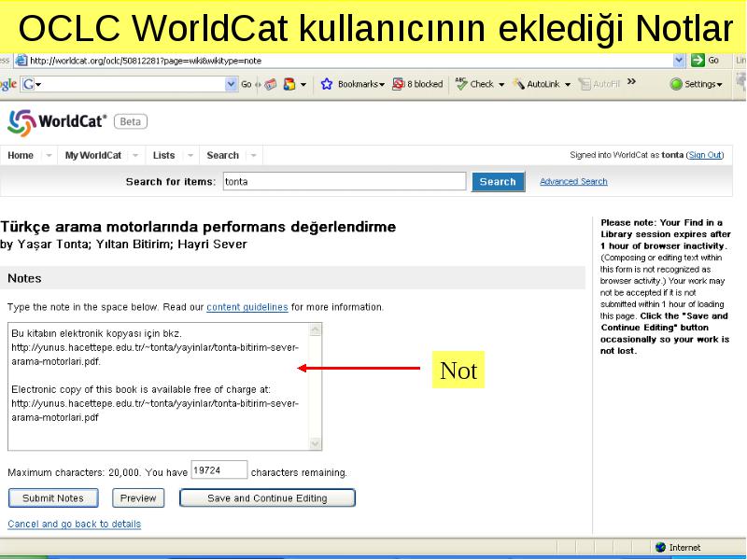Screen dimensions: 747x560
Task: Click the Google G search type icon
Action: (32, 84)
